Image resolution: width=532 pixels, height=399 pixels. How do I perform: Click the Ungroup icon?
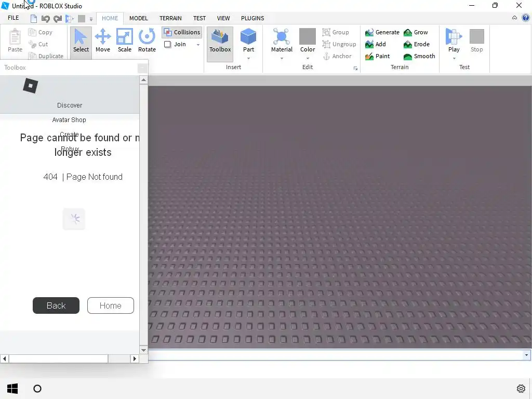click(x=326, y=44)
